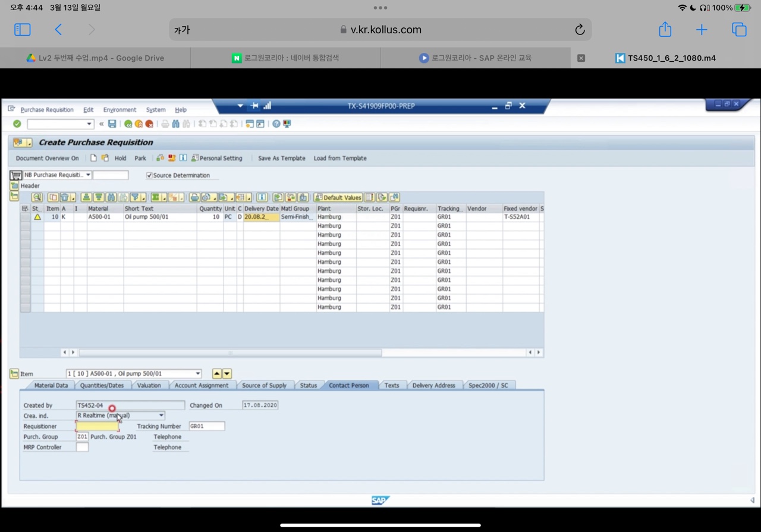Click the Save diskette icon
The image size is (761, 532).
click(112, 124)
